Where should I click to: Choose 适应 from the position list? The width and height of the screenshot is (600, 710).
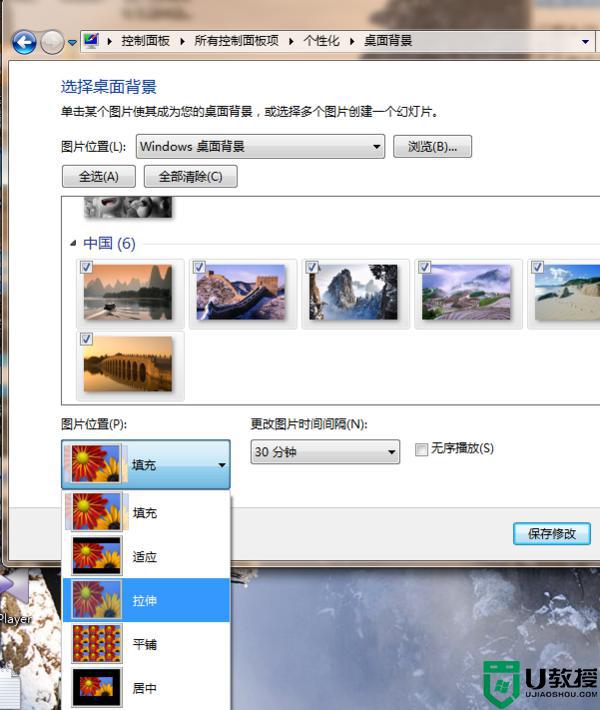click(x=146, y=556)
